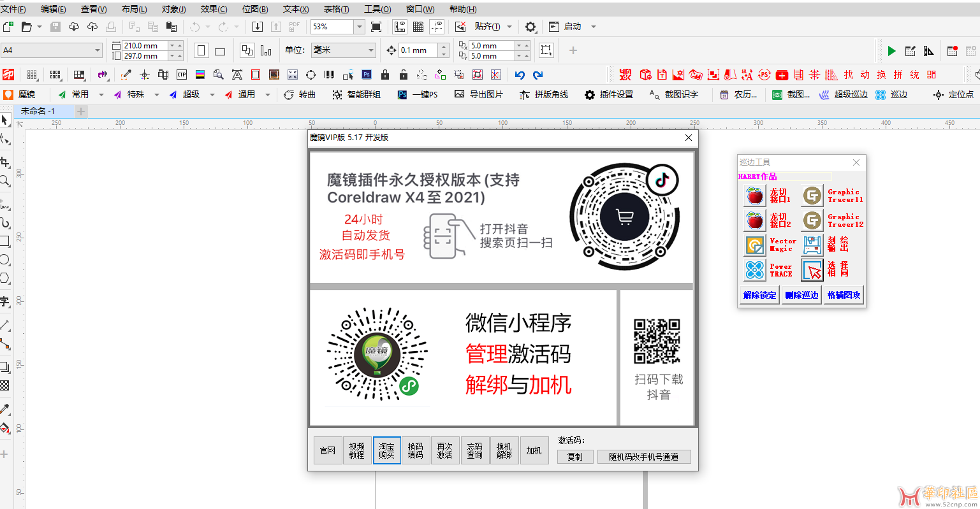Expand the 贴齐 snap-to dropdown
The image size is (980, 509).
coord(509,27)
